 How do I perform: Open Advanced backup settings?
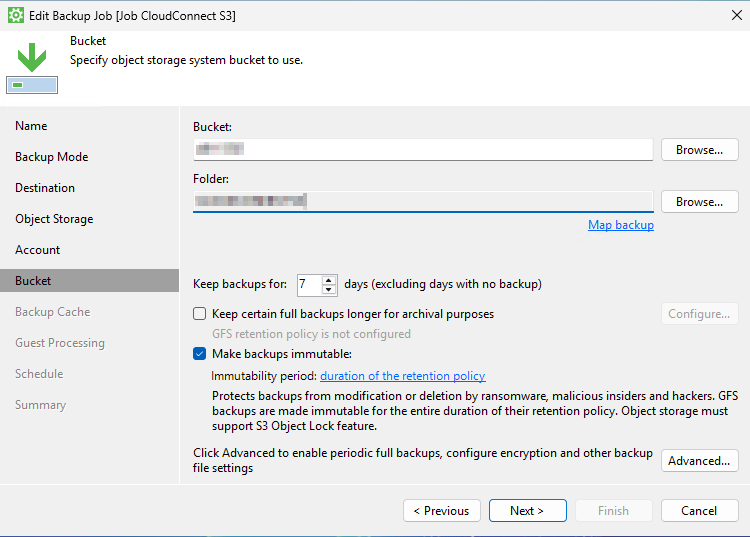699,460
